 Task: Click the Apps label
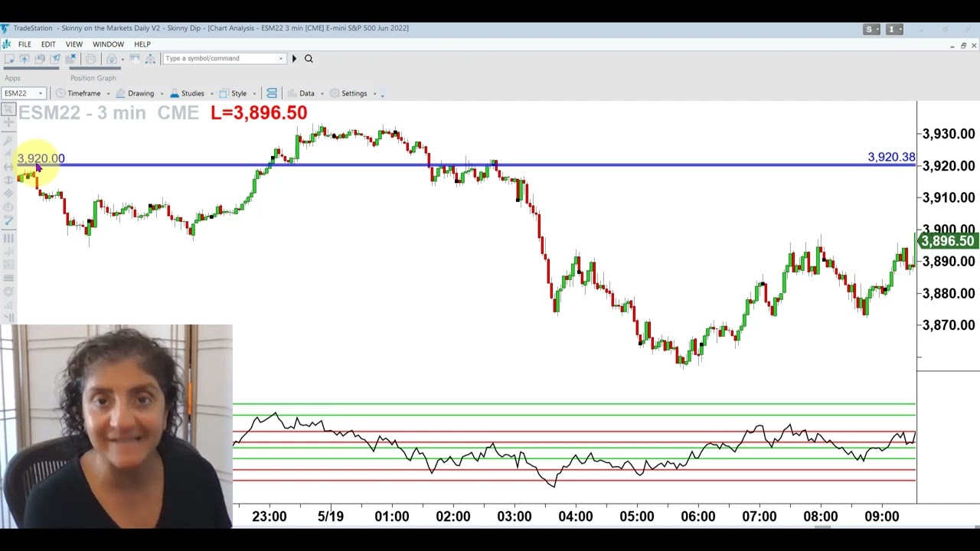click(x=12, y=78)
